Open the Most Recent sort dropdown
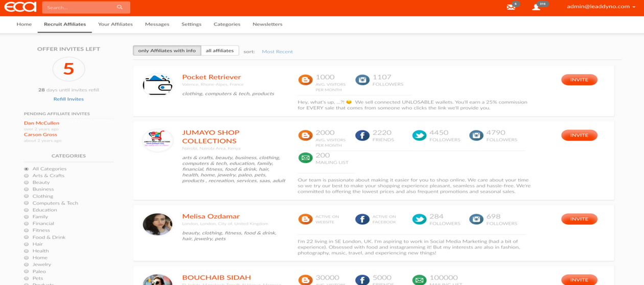Viewport: 644px width, 285px height. coord(277,52)
